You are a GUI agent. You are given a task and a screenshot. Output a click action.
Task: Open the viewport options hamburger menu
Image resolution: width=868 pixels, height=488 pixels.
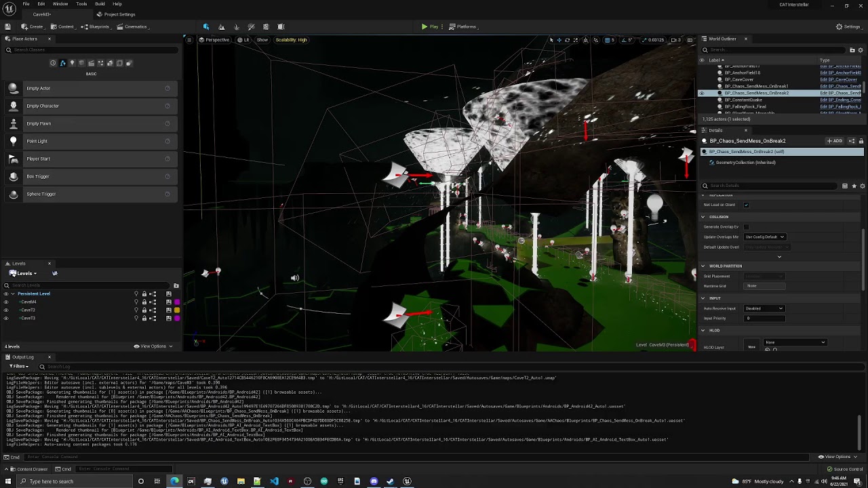pyautogui.click(x=190, y=39)
